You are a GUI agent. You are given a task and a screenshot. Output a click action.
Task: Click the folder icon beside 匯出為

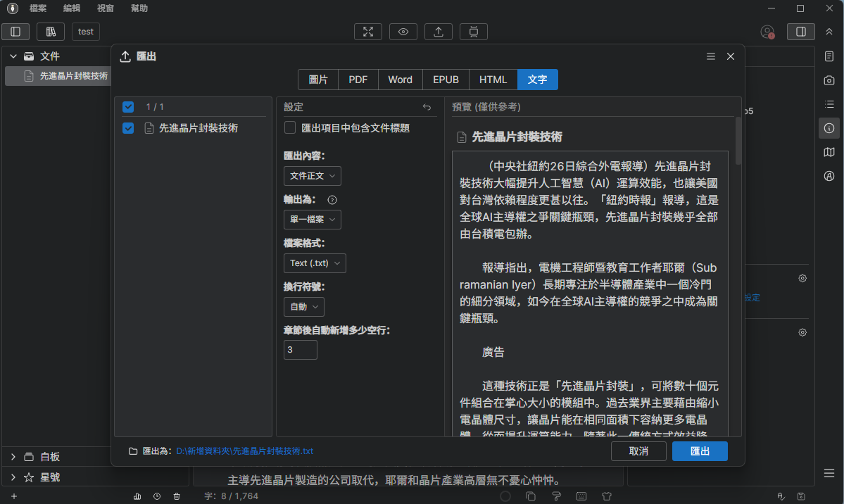(x=133, y=451)
